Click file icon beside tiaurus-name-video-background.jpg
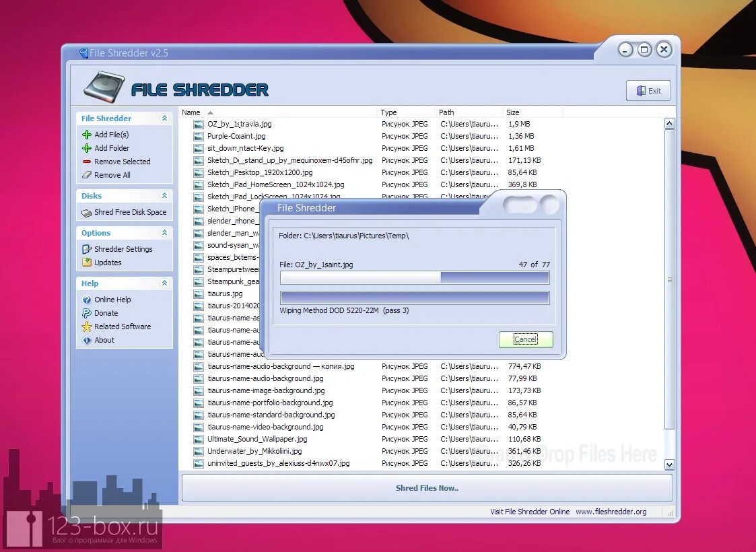 [199, 427]
